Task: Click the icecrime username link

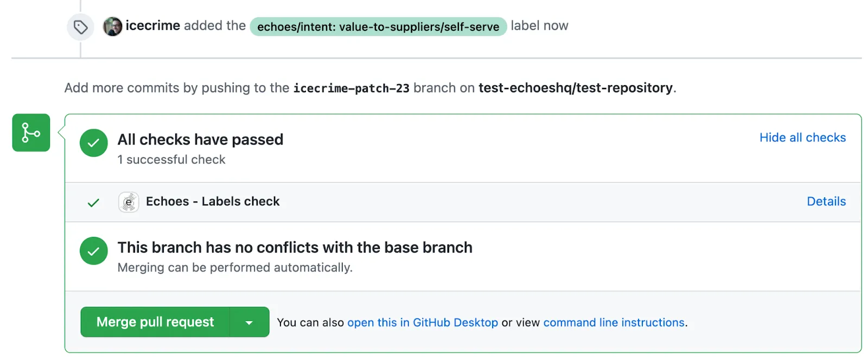Action: (152, 26)
